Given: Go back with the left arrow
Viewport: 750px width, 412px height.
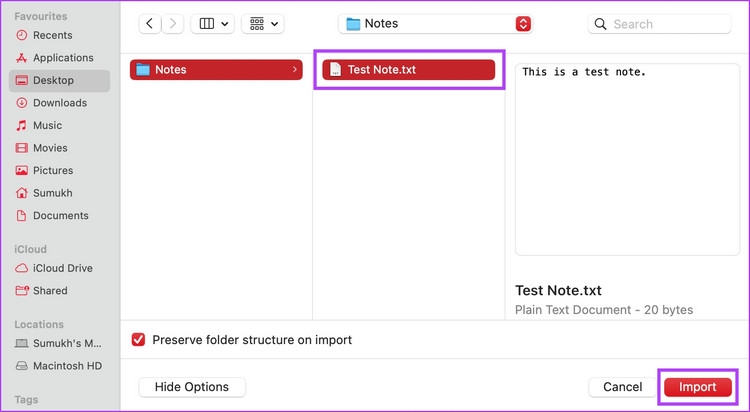Looking at the screenshot, I should click(150, 23).
